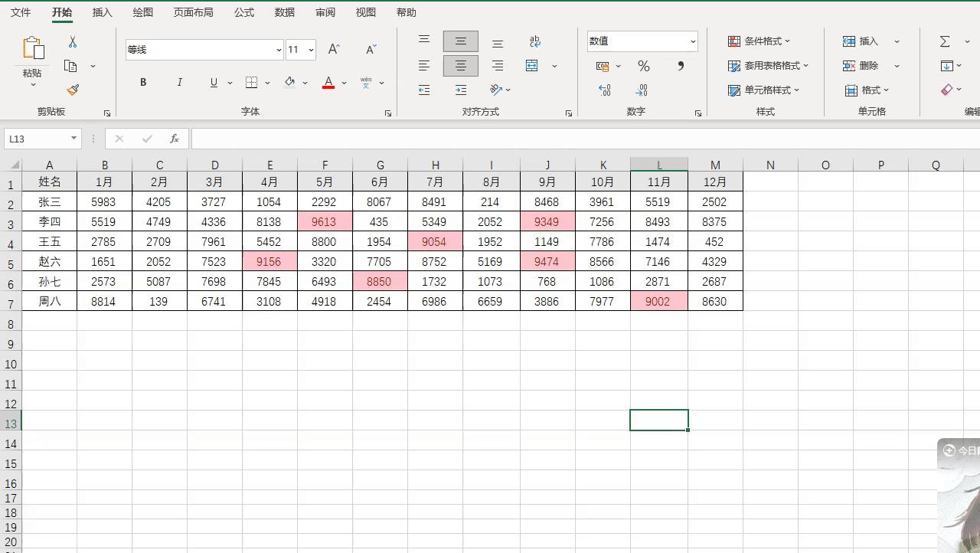Image resolution: width=980 pixels, height=553 pixels.
Task: Switch to the 数据 ribbon tab
Action: pos(284,12)
